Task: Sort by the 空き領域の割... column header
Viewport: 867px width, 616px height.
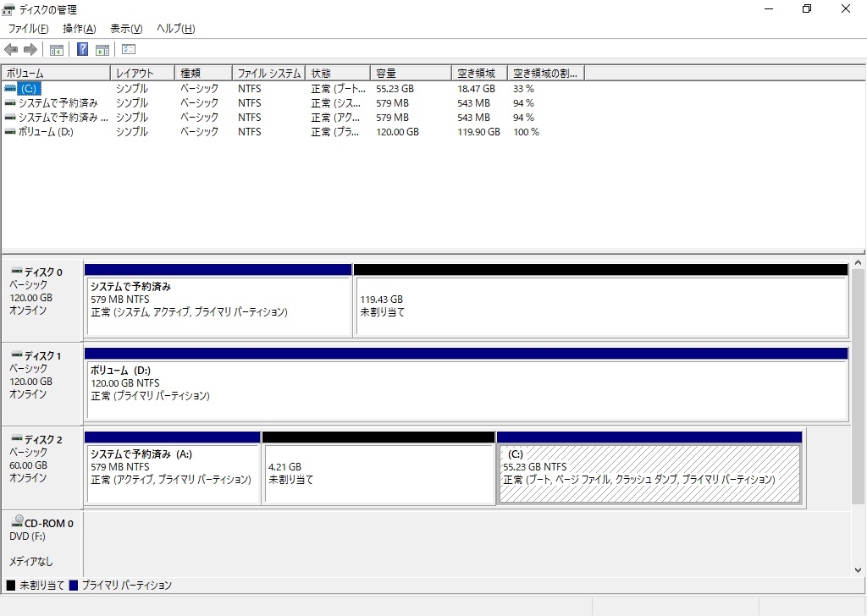Action: click(546, 73)
